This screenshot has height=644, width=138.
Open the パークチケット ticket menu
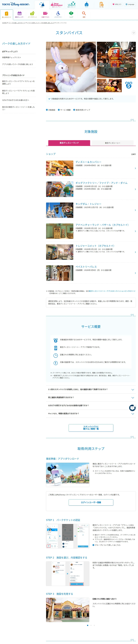(32, 15)
